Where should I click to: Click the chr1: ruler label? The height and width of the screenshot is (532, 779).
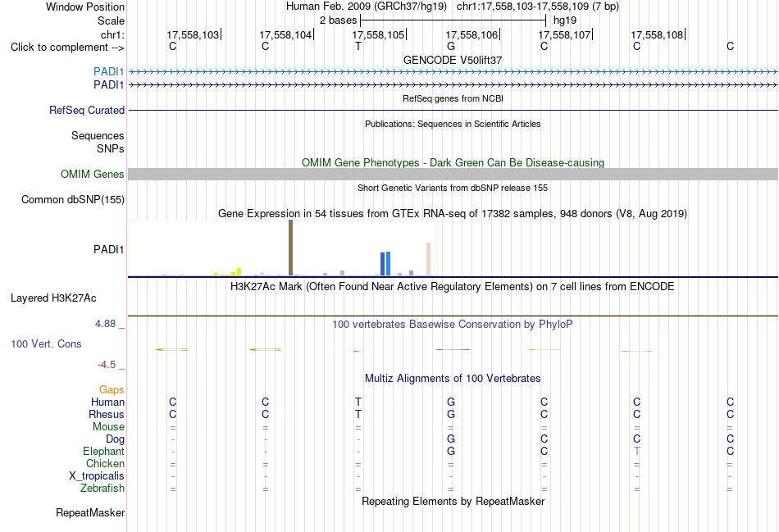113,34
